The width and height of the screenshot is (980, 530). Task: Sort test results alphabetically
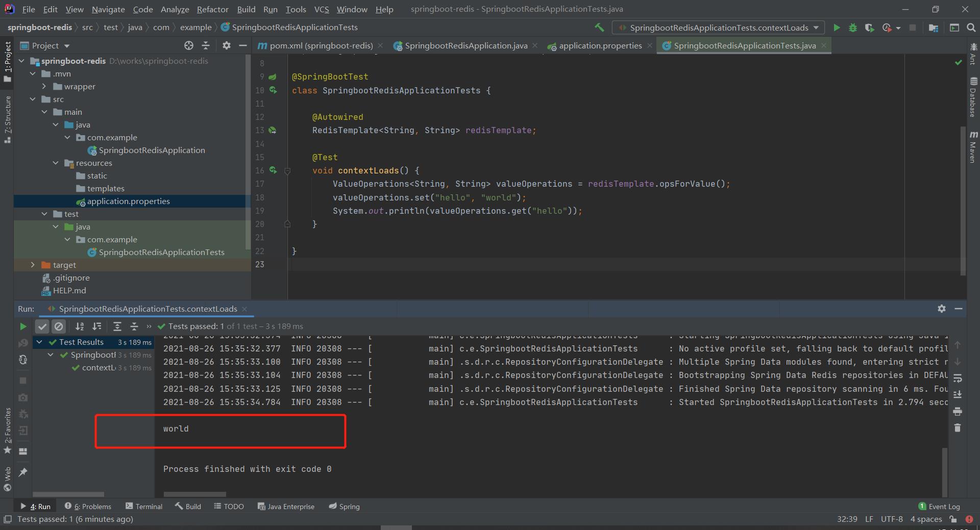tap(80, 326)
